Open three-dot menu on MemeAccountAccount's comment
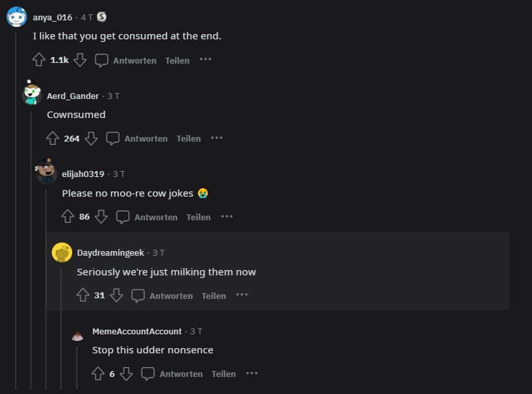The width and height of the screenshot is (532, 394). (x=252, y=373)
